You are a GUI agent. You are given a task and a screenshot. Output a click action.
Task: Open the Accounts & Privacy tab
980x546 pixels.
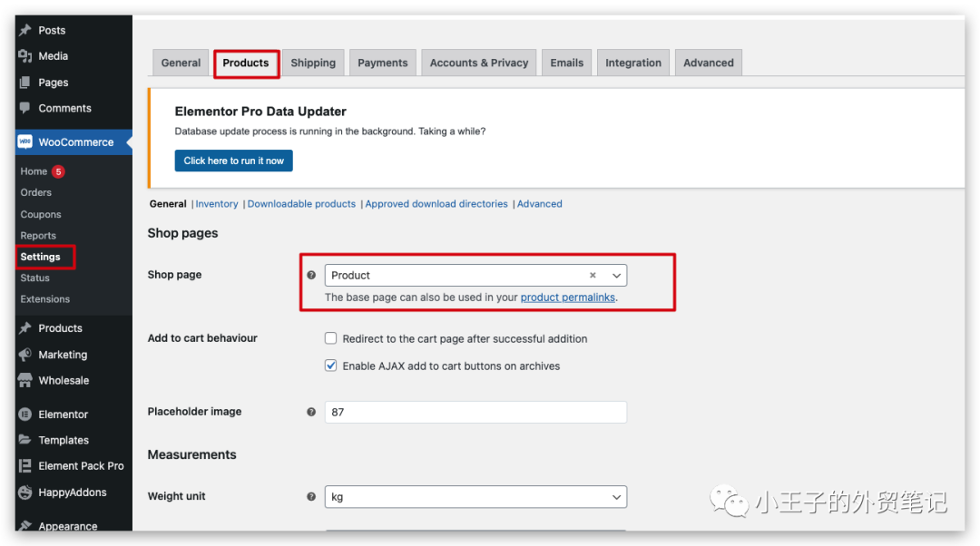point(479,63)
